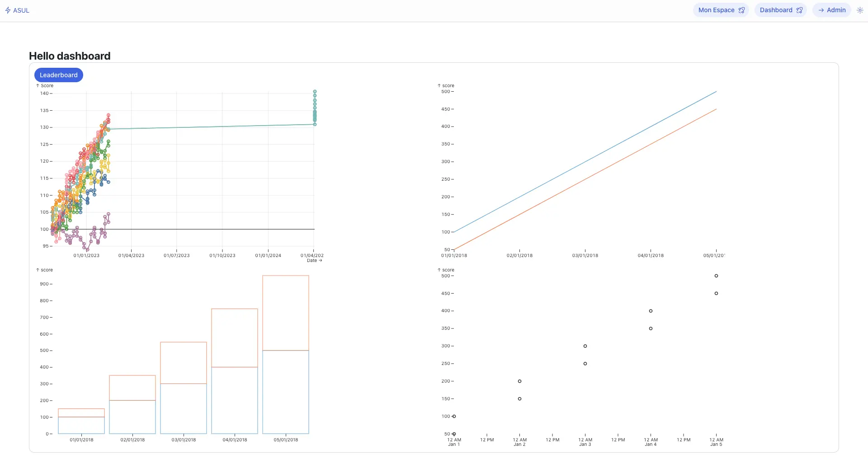Click the 01/04/2023 date tick label
This screenshot has width=868, height=468.
pyautogui.click(x=131, y=256)
